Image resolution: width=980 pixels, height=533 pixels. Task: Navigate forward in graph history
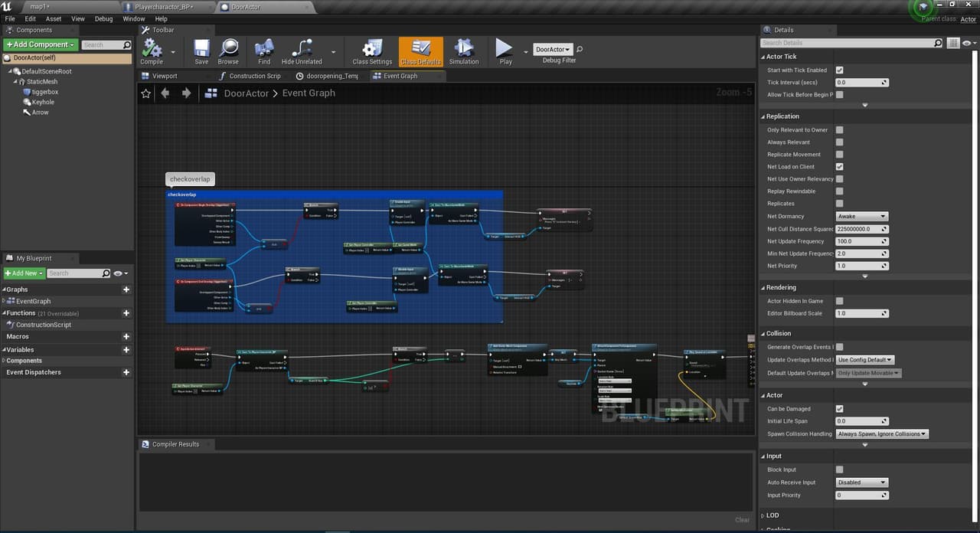[x=186, y=93]
